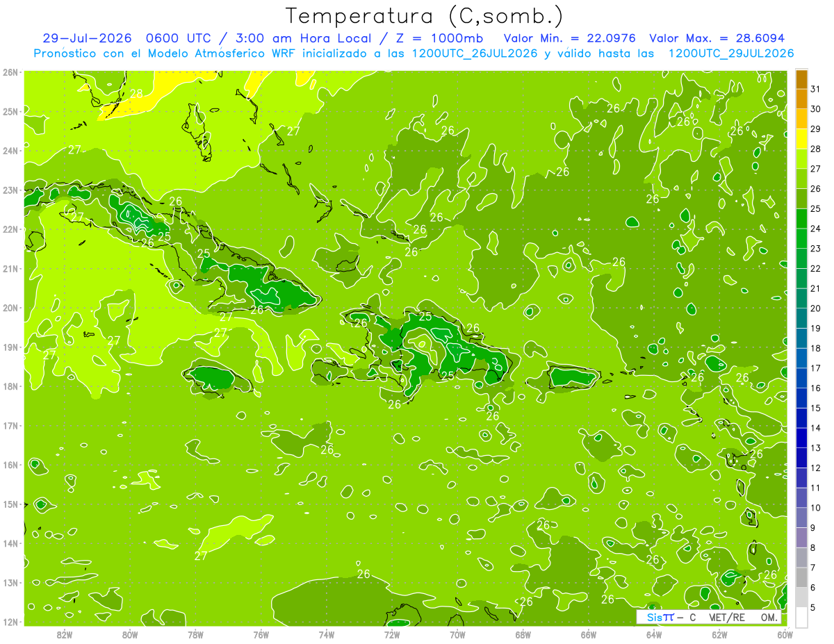Click the SisTT logo box in the map corner
The width and height of the screenshot is (834, 644).
[x=708, y=617]
